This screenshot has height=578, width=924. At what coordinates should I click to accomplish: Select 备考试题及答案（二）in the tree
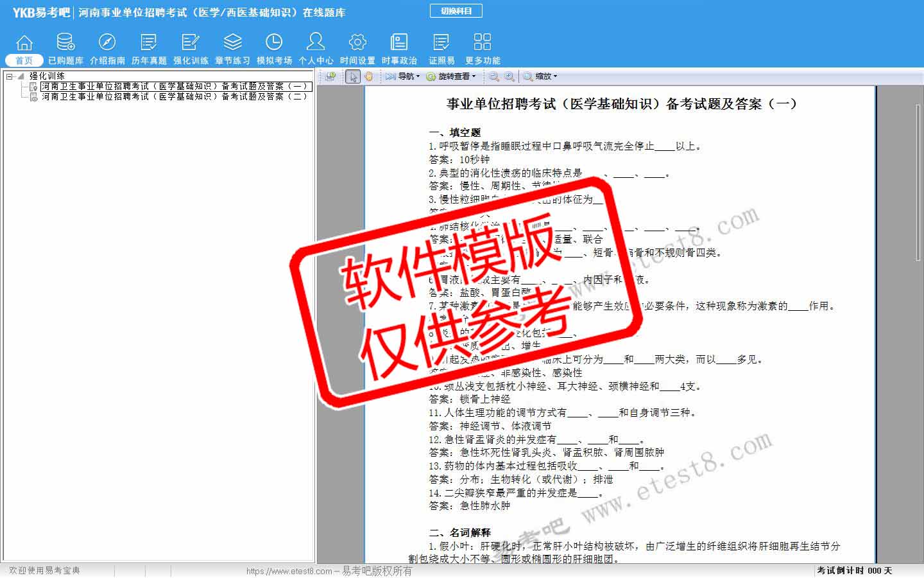(x=175, y=96)
